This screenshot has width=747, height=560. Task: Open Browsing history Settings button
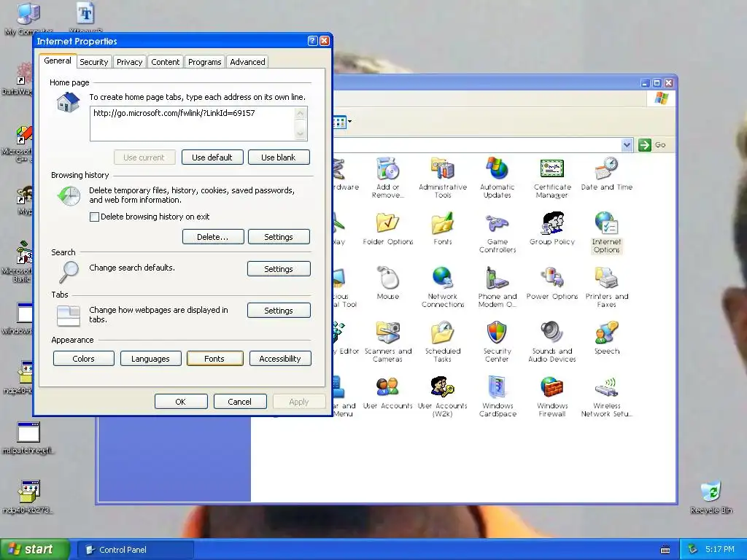pos(279,237)
